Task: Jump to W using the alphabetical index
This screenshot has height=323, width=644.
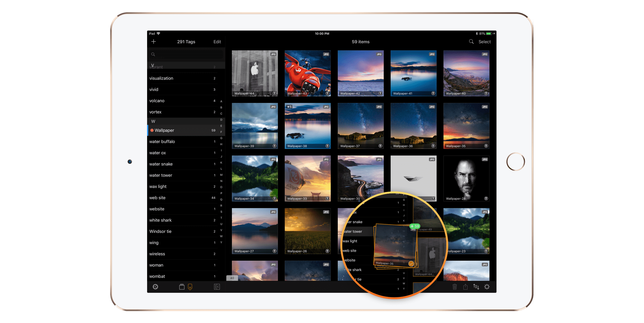Action: pyautogui.click(x=221, y=236)
